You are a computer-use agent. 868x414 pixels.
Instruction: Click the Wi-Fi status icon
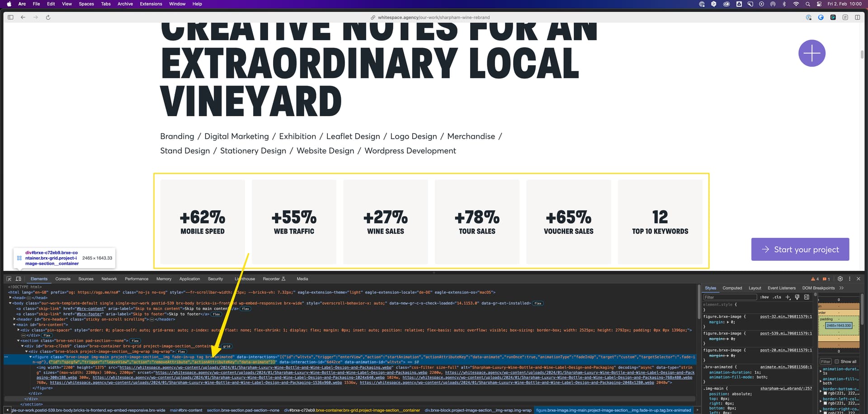coord(796,4)
